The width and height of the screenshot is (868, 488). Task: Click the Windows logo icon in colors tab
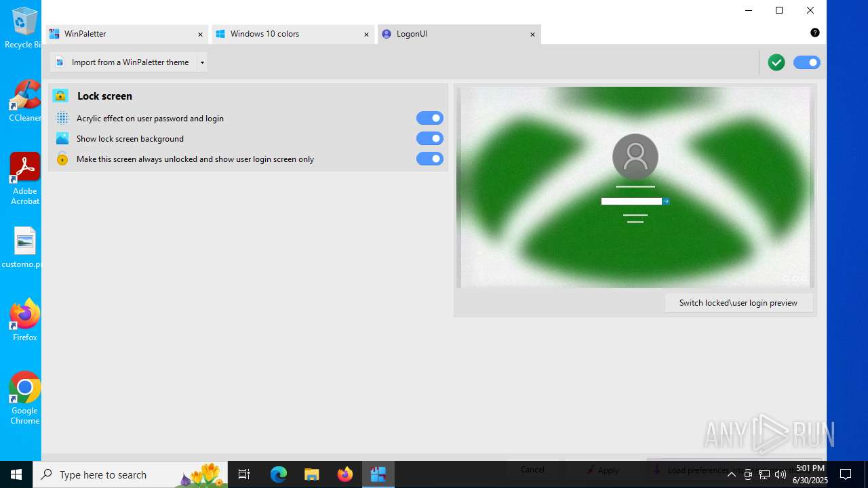tap(220, 34)
